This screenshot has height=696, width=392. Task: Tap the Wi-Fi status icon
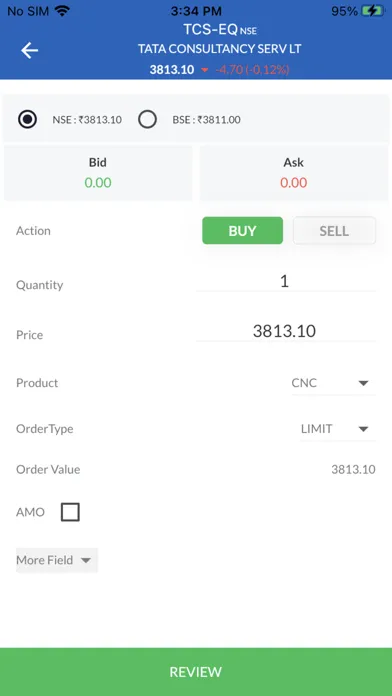tap(63, 11)
